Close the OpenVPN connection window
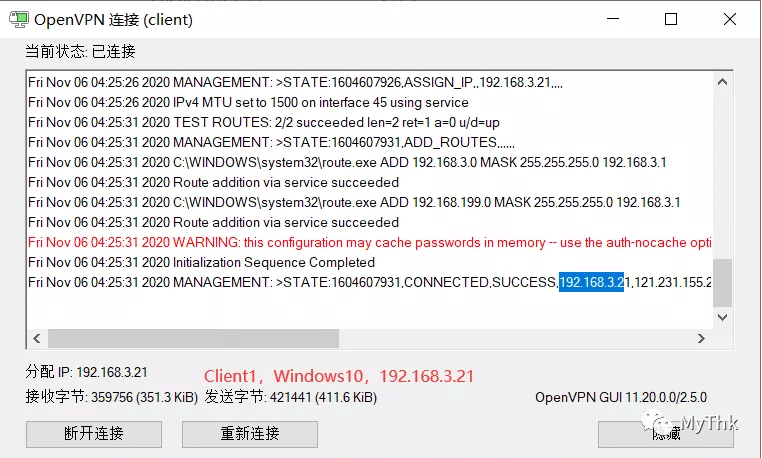 point(729,19)
